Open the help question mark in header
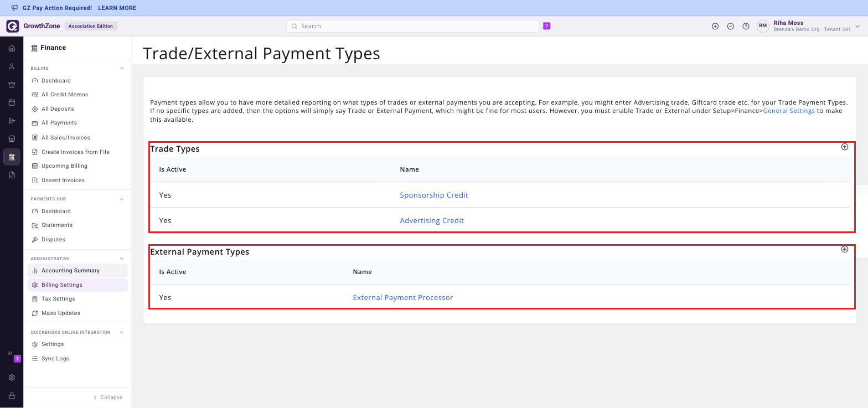 pos(746,26)
